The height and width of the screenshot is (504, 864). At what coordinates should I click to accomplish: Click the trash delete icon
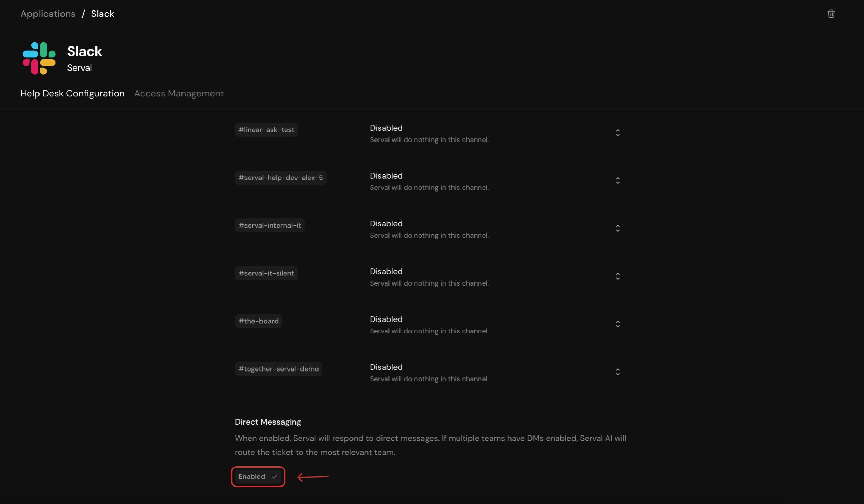click(x=831, y=14)
